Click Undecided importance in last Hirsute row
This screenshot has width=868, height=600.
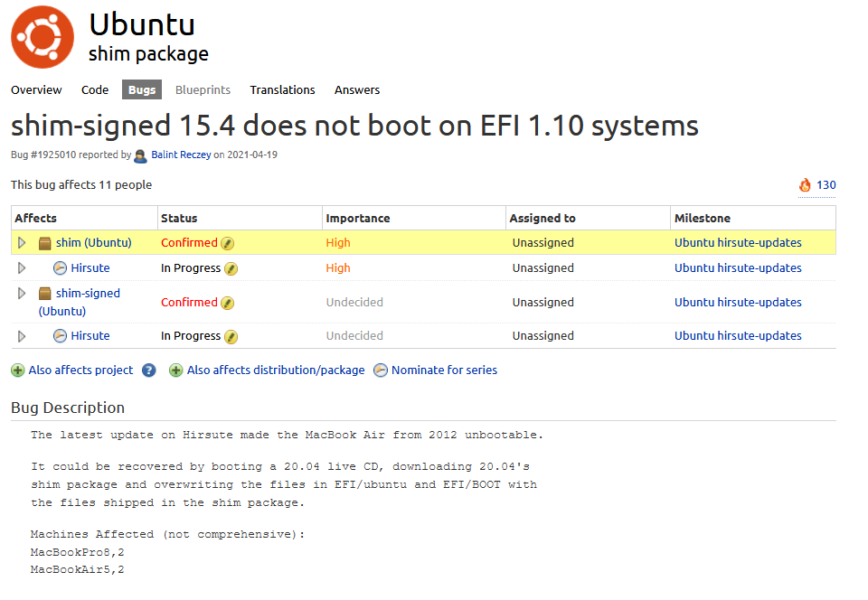[354, 335]
